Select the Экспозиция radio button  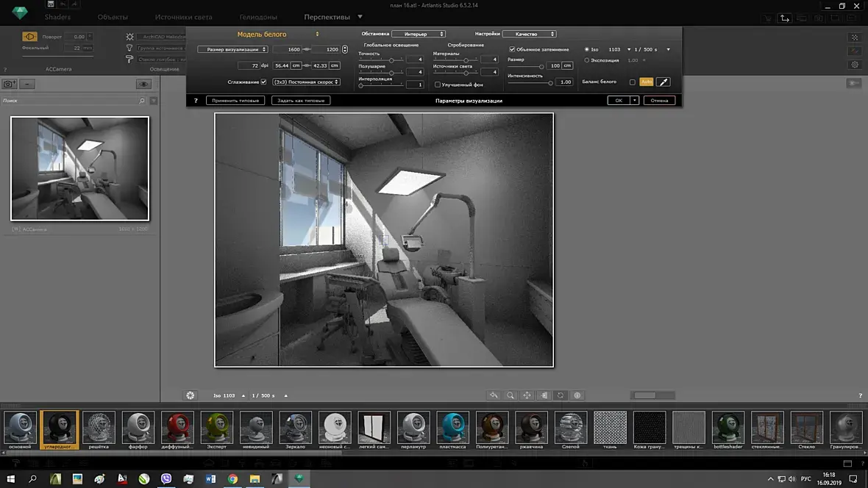coord(586,60)
